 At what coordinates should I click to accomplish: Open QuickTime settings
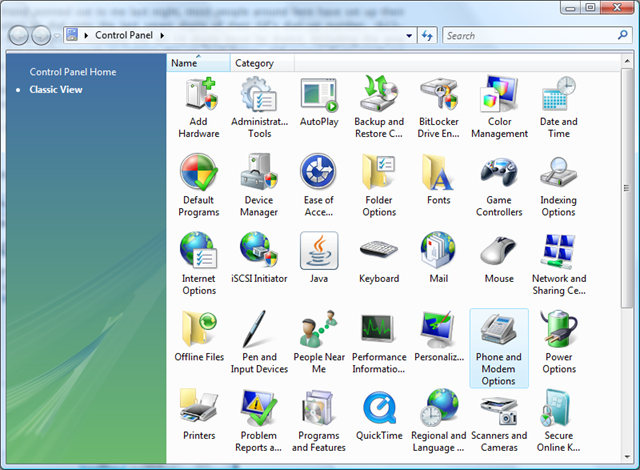[x=379, y=415]
